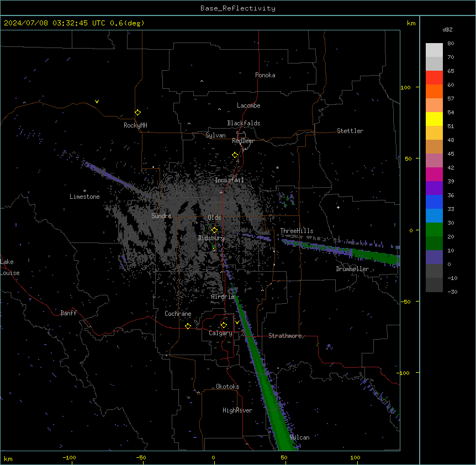Select the slate purple 10 dBZ legend swatch
Viewport: 476px width, 465px height.
coord(434,257)
